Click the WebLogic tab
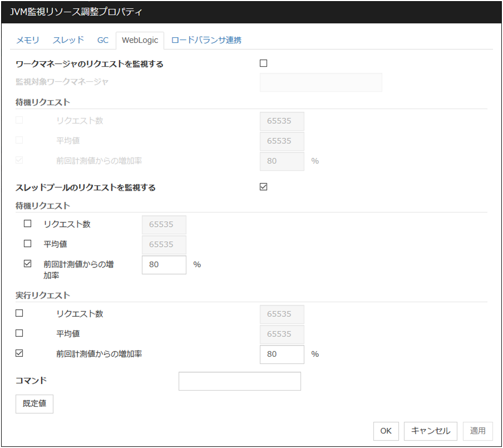Image resolution: width=503 pixels, height=448 pixels. [x=140, y=40]
